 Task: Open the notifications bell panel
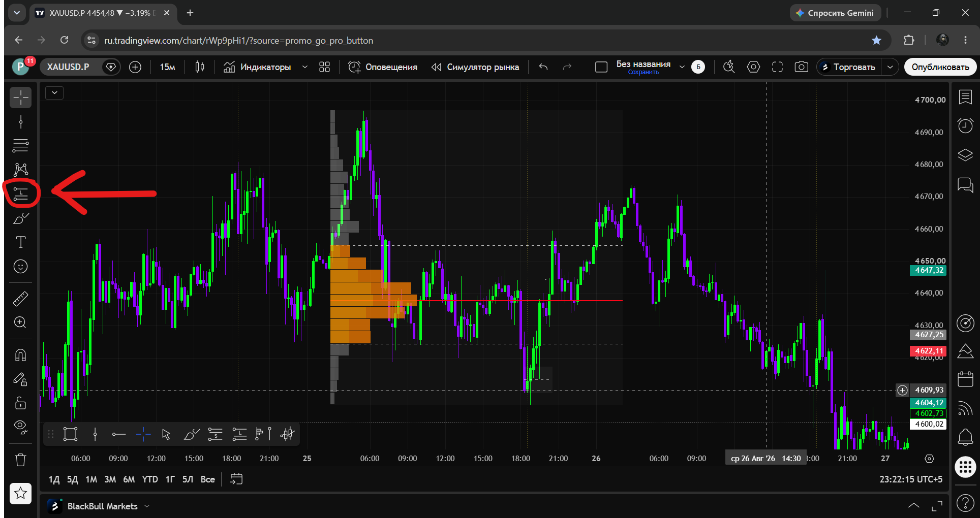click(965, 437)
